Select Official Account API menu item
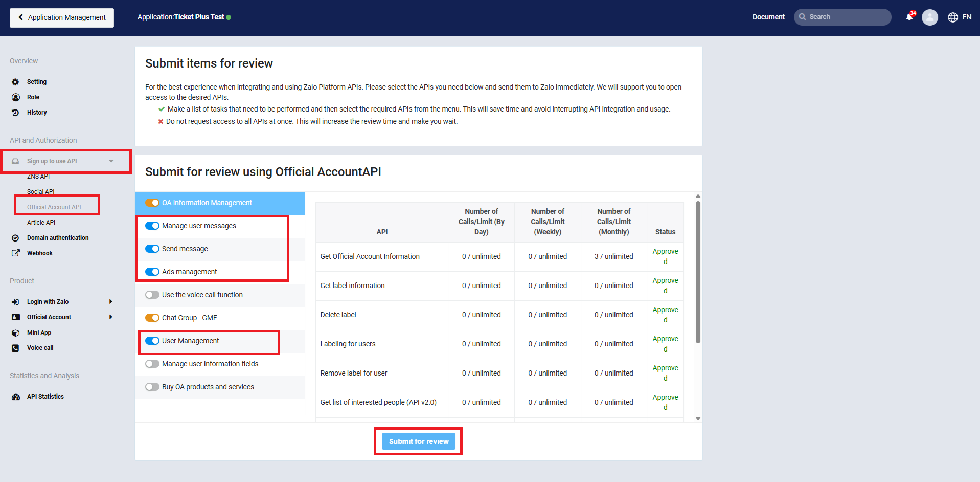This screenshot has width=980, height=482. coord(54,207)
